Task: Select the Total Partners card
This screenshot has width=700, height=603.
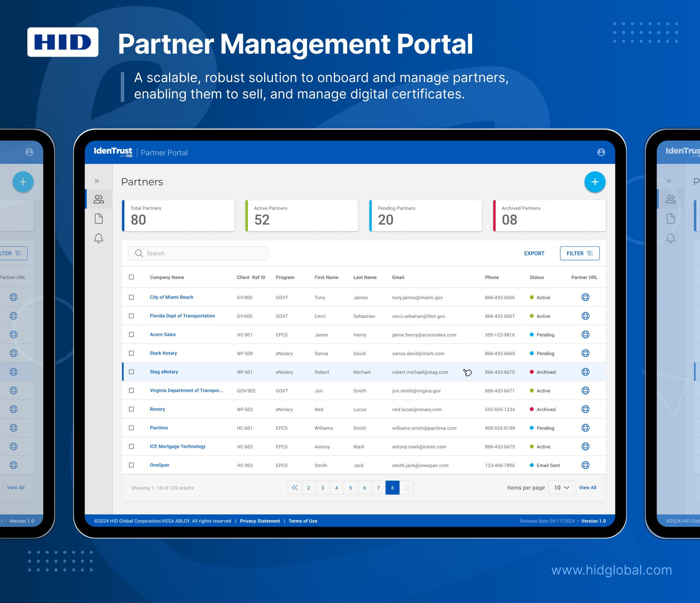Action: point(178,216)
